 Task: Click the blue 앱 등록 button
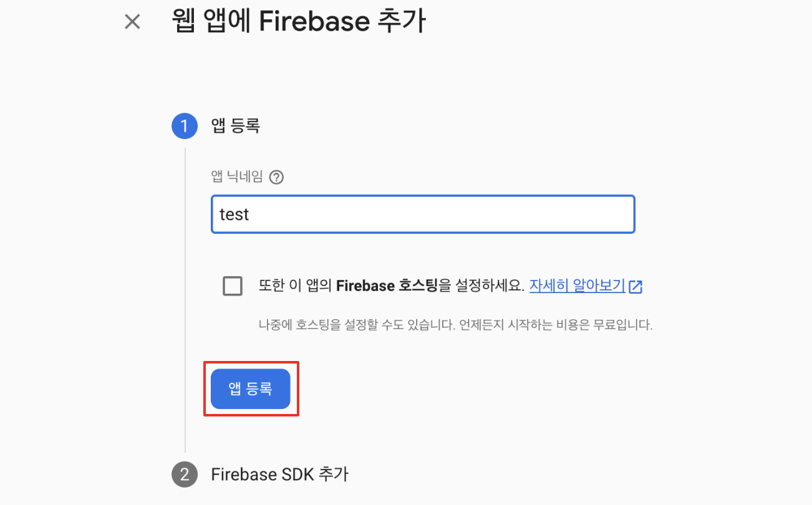(x=251, y=389)
